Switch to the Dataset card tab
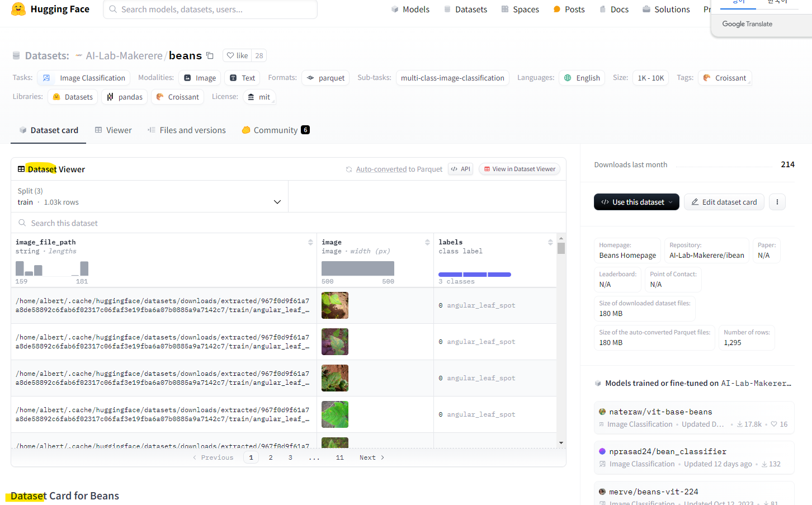 (x=49, y=130)
